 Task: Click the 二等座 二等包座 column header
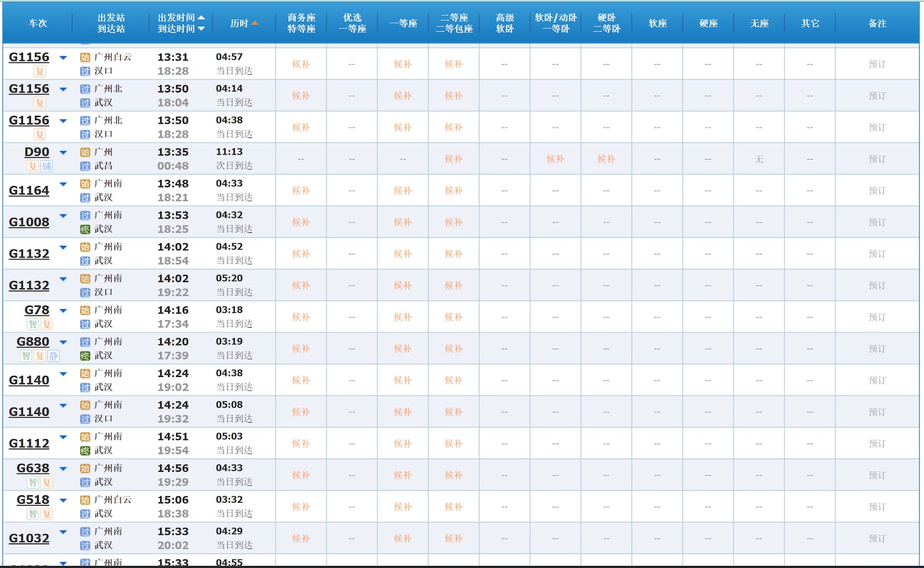454,23
